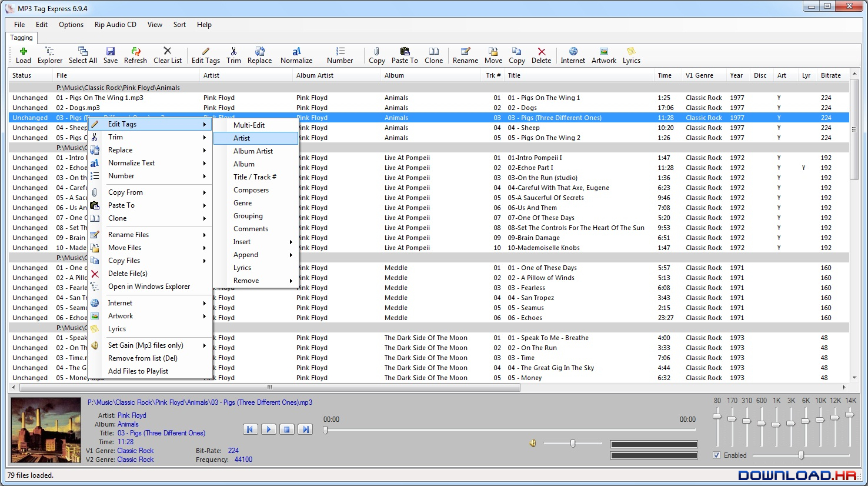Choose Lyrics in the Edit Tags submenu
868x486 pixels.
(x=256, y=268)
